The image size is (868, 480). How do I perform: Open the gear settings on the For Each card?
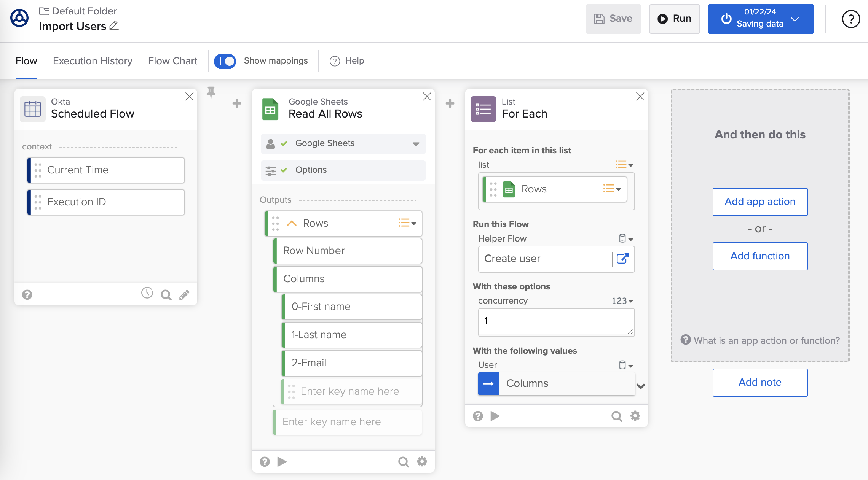[x=635, y=416]
